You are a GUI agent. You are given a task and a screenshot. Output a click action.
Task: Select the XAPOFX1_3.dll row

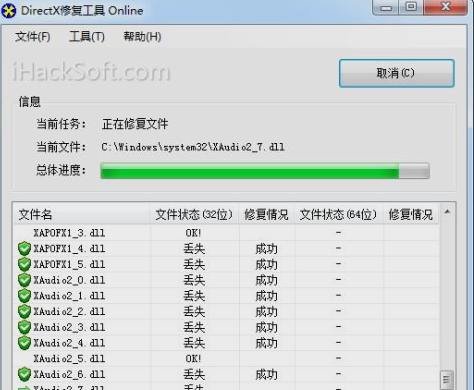(226, 233)
